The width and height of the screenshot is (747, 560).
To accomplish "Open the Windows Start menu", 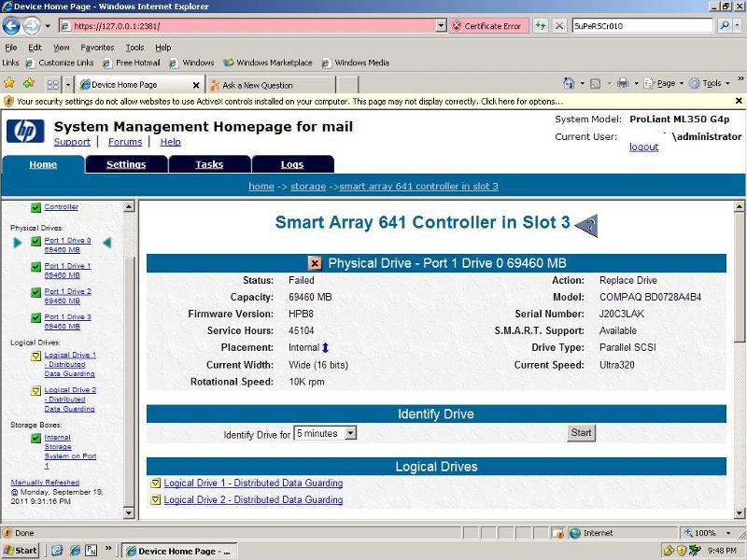I will tap(20, 551).
